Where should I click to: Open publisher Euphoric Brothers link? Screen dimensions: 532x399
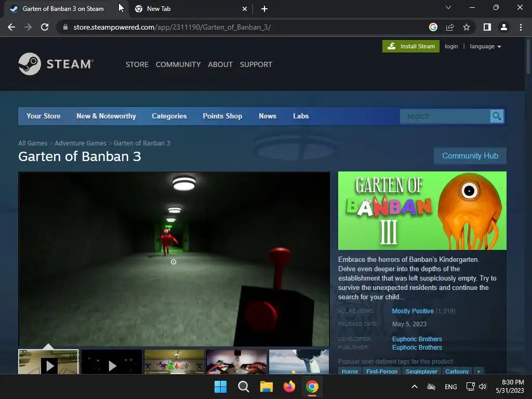pos(417,348)
